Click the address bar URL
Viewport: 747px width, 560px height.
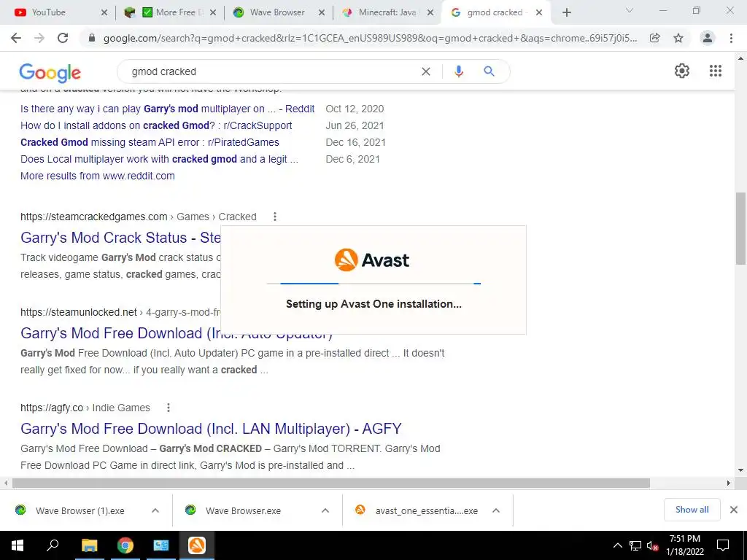(x=370, y=38)
